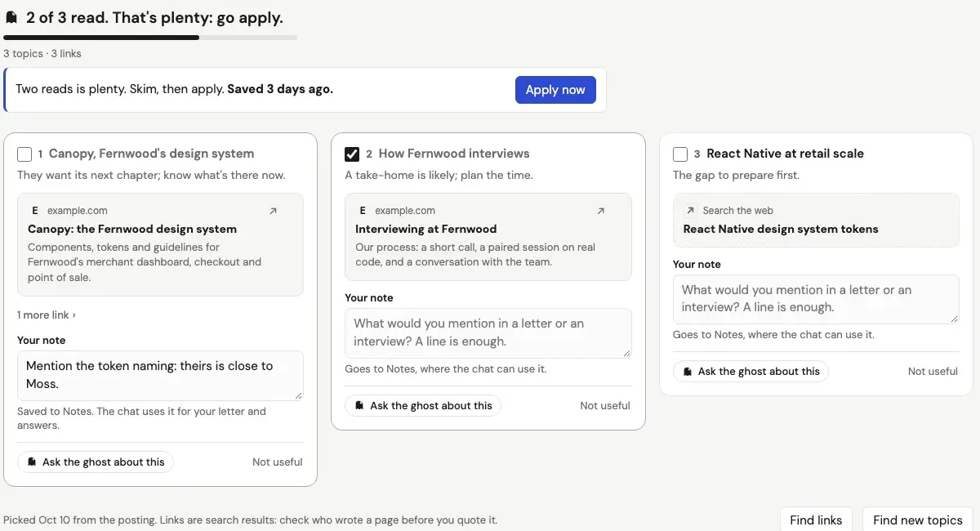
Task: Click Saved 3 days ago text
Action: (x=280, y=89)
